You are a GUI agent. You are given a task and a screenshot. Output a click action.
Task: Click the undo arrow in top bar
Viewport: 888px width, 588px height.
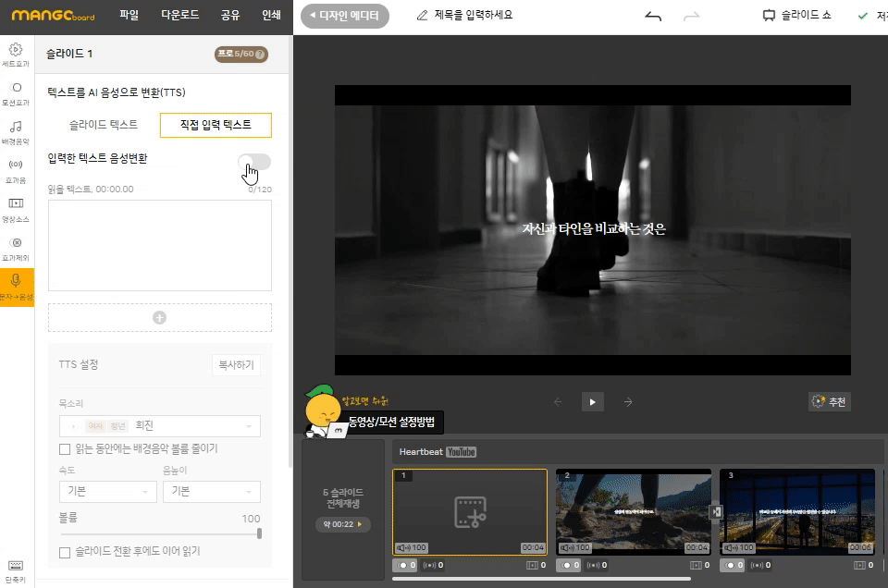click(x=653, y=17)
